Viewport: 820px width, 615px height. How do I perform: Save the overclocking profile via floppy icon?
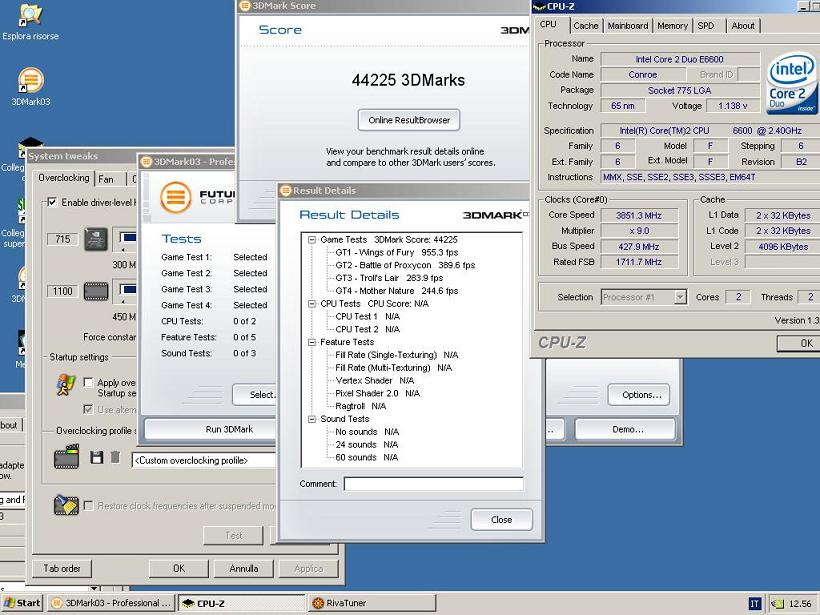96,458
